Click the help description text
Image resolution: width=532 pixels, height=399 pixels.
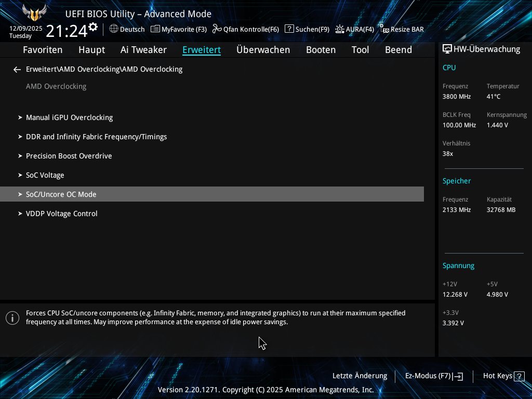tap(216, 317)
